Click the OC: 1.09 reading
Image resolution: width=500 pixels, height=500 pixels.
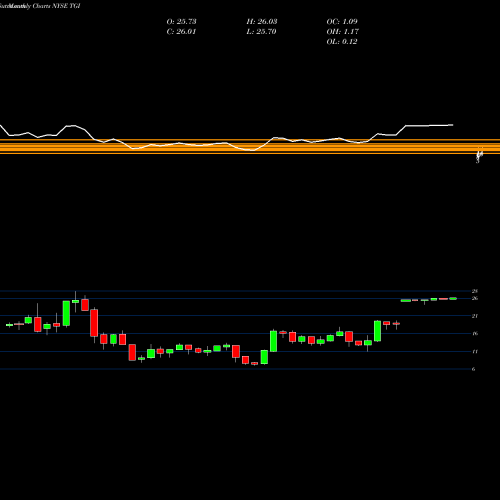[x=342, y=22]
